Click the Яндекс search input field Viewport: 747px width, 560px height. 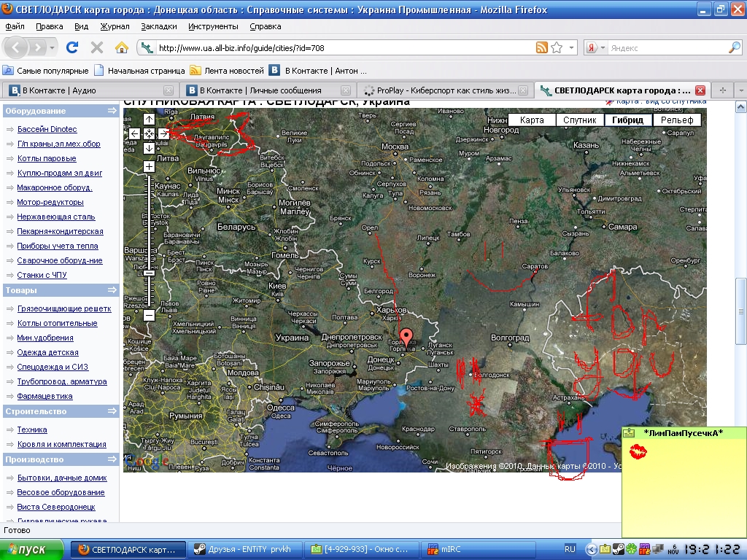(x=667, y=47)
